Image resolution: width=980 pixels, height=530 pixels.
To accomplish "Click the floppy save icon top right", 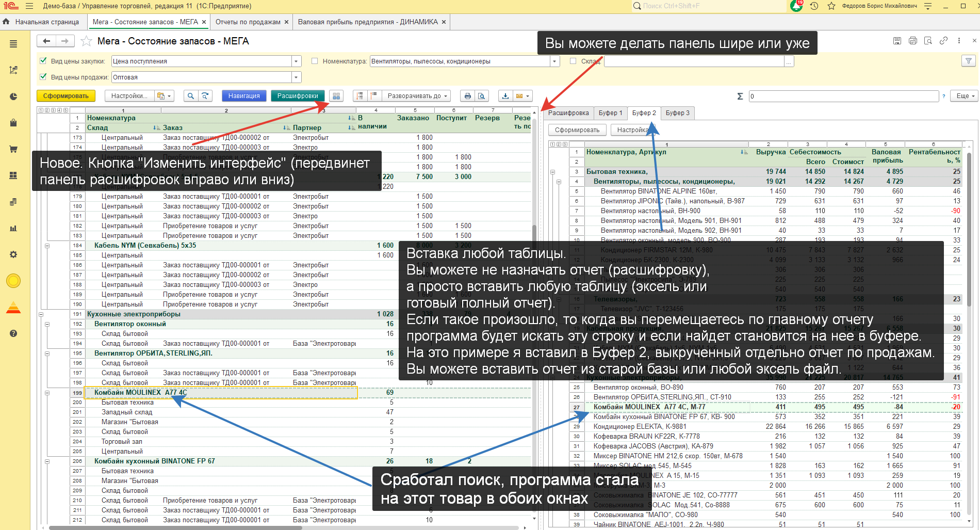I will click(897, 41).
